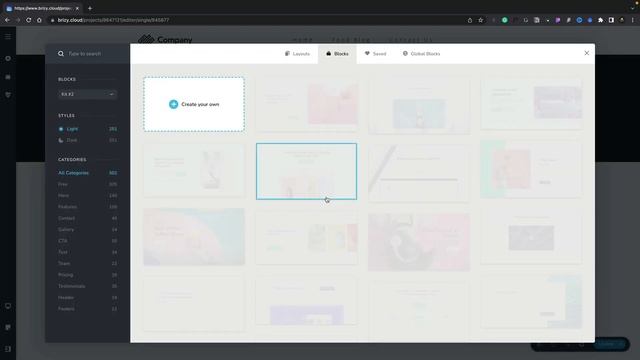Image resolution: width=640 pixels, height=360 pixels.
Task: Toggle the browser side panel icon
Action: (611, 20)
